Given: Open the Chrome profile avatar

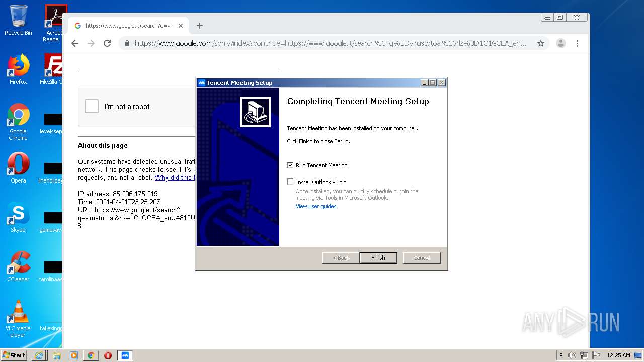Looking at the screenshot, I should [x=561, y=43].
